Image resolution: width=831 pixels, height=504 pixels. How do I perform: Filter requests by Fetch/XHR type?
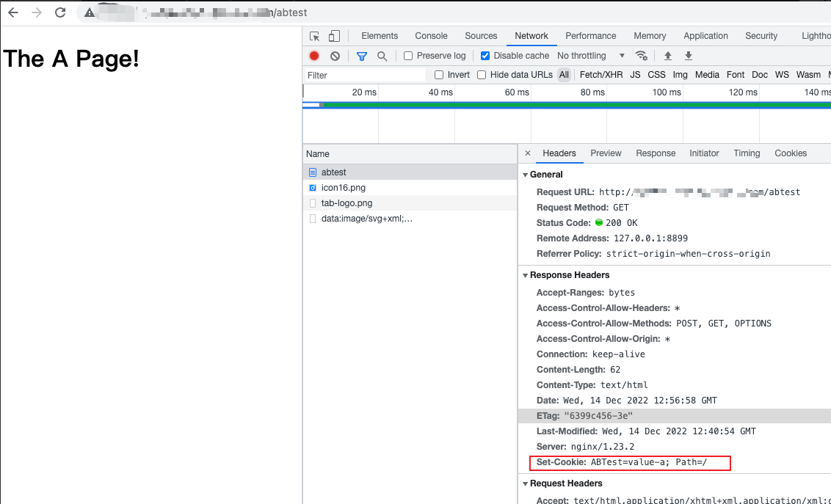(600, 75)
